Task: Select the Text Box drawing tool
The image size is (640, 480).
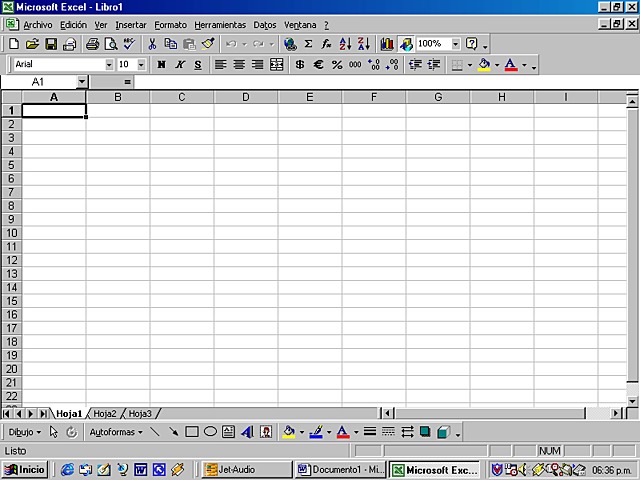Action: coord(229,432)
